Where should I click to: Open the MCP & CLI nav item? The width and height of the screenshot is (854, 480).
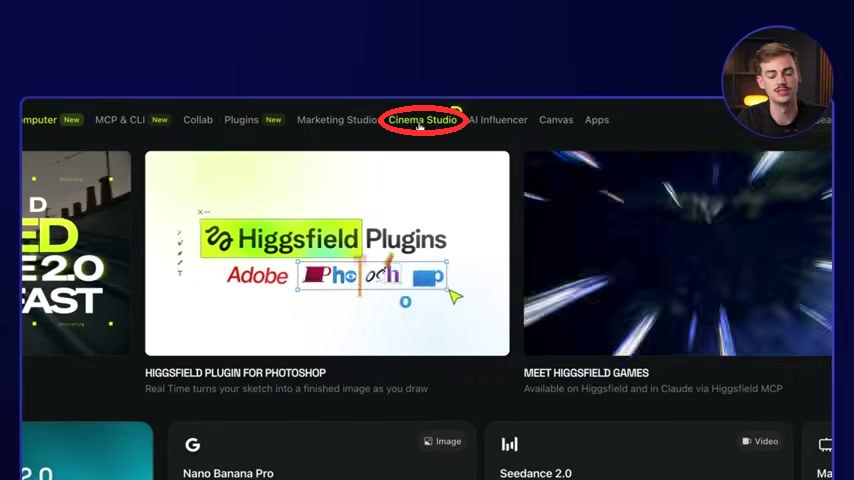(120, 120)
